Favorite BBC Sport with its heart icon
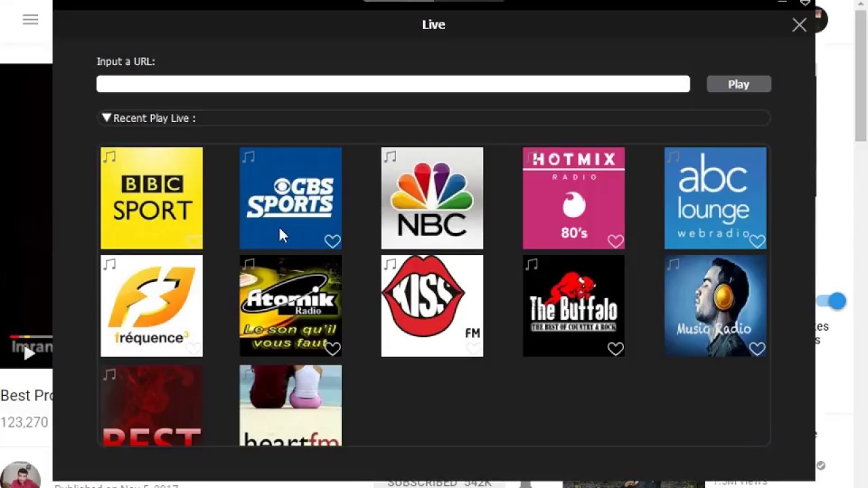Viewport: 868px width, 488px height. pos(193,241)
